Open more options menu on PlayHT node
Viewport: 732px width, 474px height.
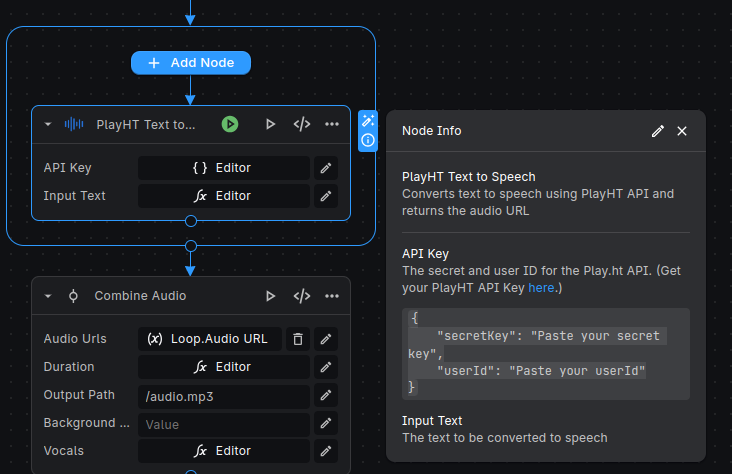coord(332,125)
